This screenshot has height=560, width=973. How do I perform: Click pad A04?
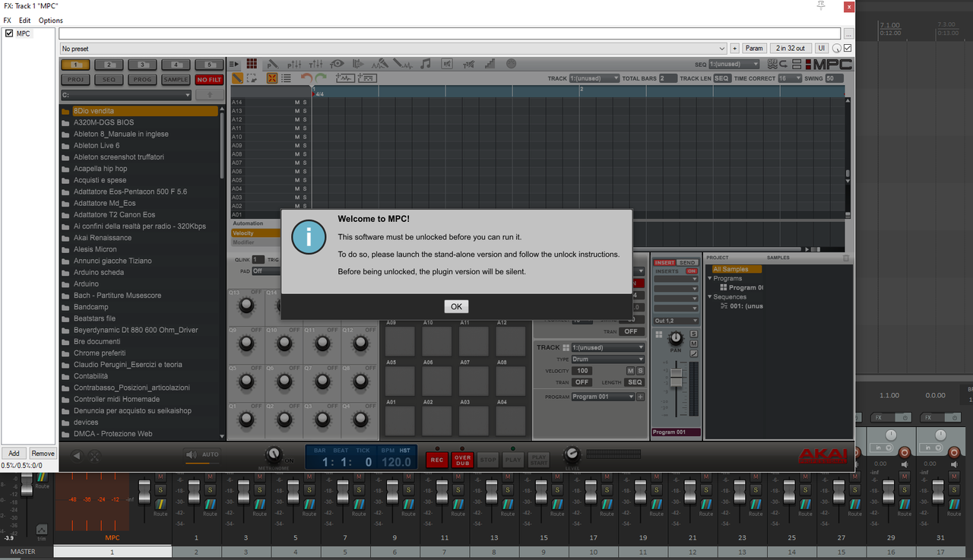[511, 420]
